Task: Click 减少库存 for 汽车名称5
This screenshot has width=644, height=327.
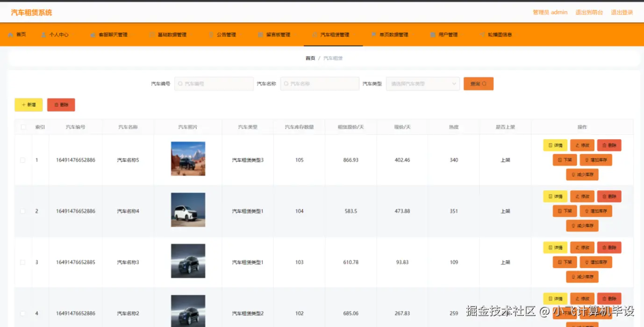Action: (x=582, y=175)
